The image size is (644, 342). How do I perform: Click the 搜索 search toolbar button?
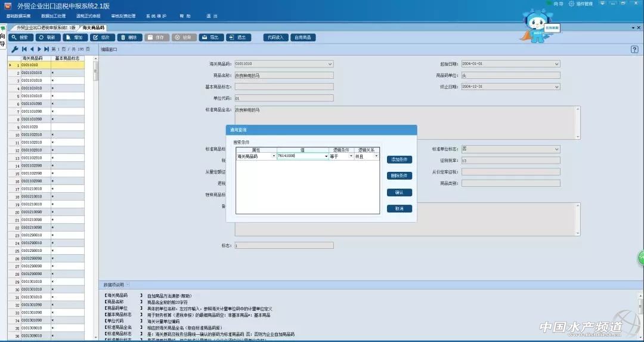point(20,38)
